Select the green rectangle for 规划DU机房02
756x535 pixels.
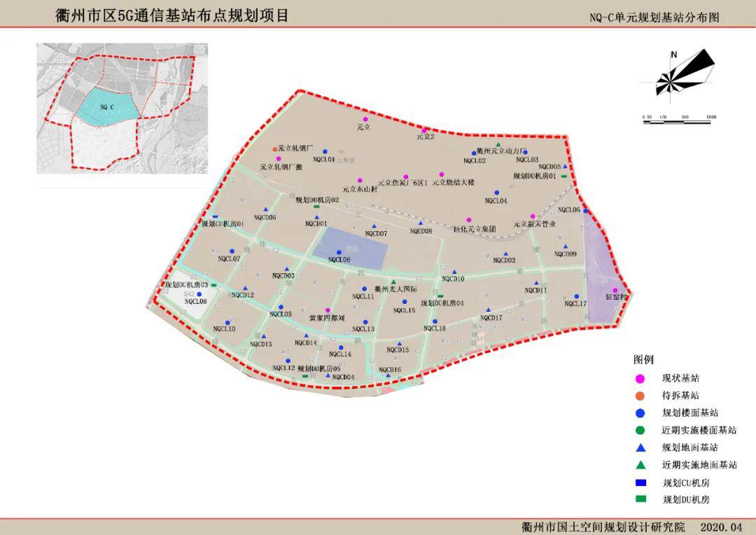pyautogui.click(x=317, y=207)
